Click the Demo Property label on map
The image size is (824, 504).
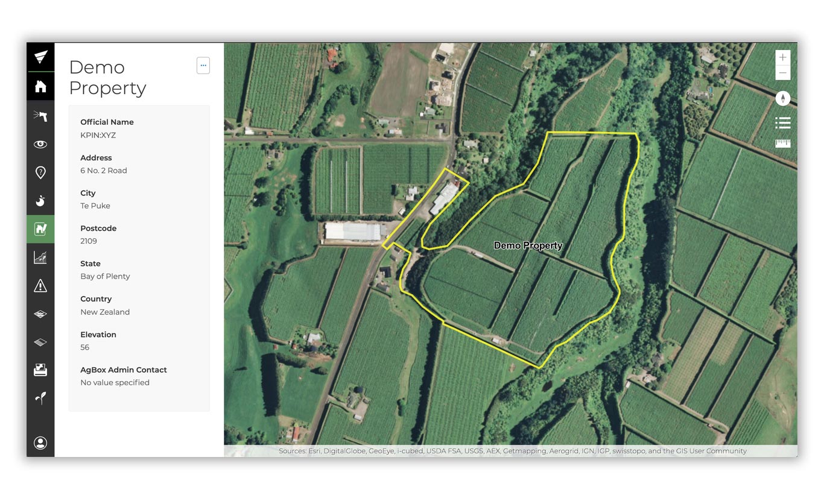pos(528,245)
